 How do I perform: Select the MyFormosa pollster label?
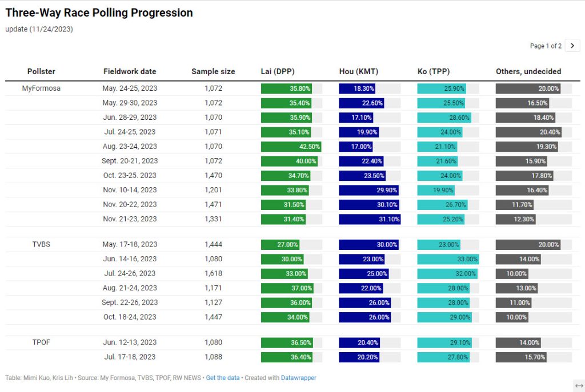[41, 88]
